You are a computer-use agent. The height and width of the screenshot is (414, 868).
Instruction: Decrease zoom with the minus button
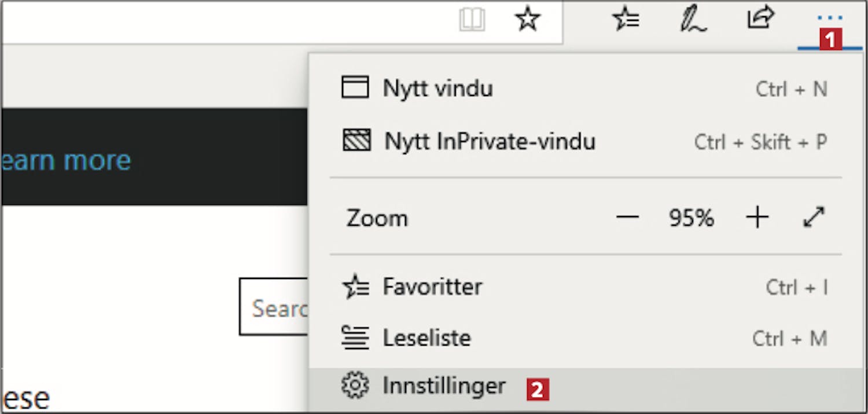click(x=627, y=218)
